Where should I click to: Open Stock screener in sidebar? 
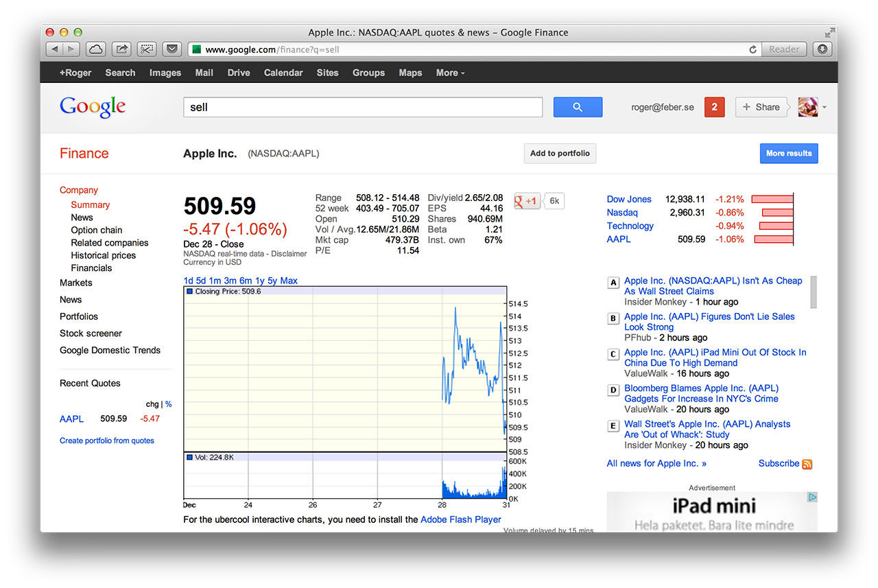[91, 333]
